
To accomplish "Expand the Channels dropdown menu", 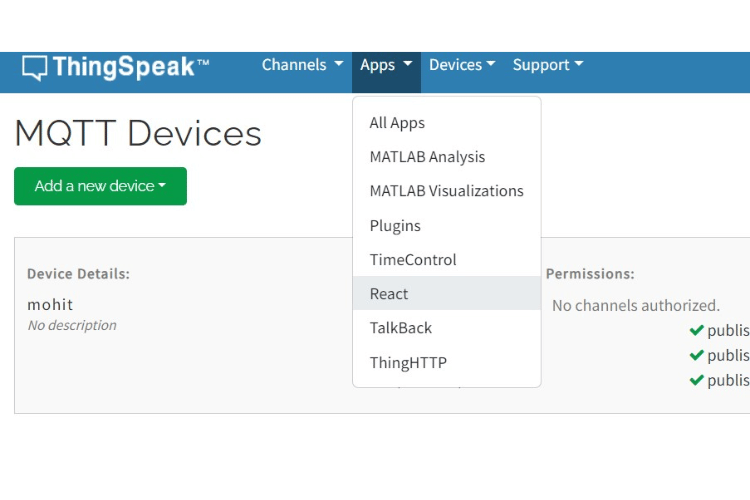I will click(302, 65).
